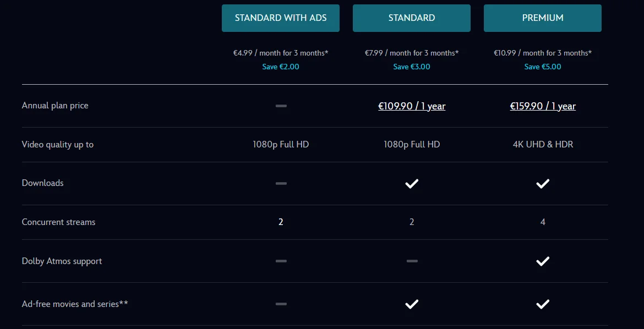
Task: Click the Save €3.00 offer text
Action: click(412, 67)
